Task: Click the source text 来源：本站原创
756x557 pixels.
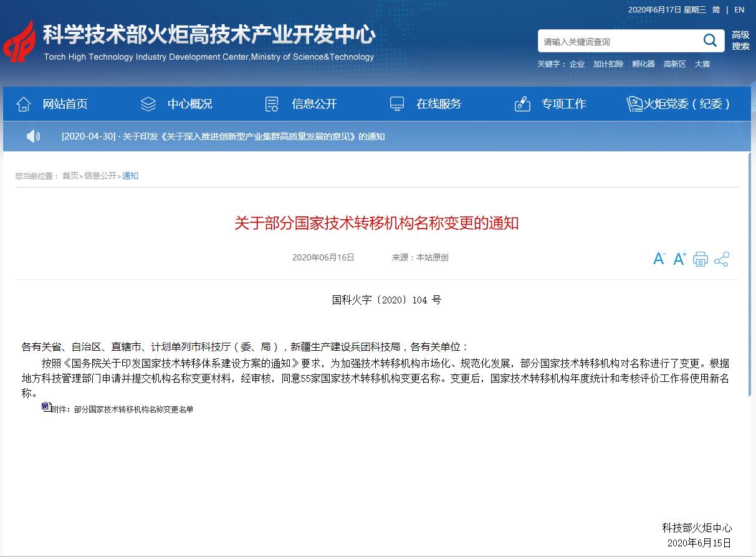Action: pyautogui.click(x=420, y=257)
